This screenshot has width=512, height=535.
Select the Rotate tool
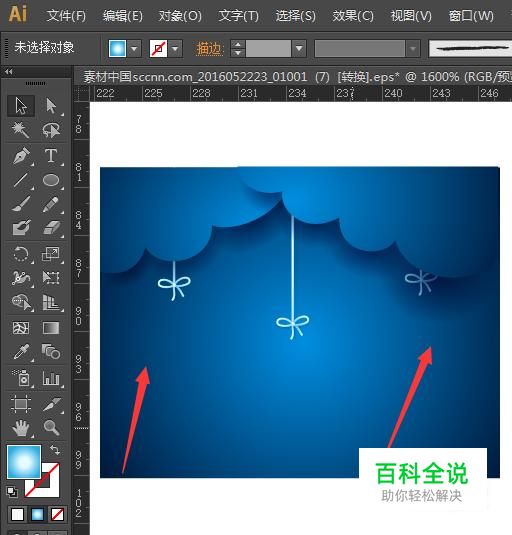pos(21,254)
